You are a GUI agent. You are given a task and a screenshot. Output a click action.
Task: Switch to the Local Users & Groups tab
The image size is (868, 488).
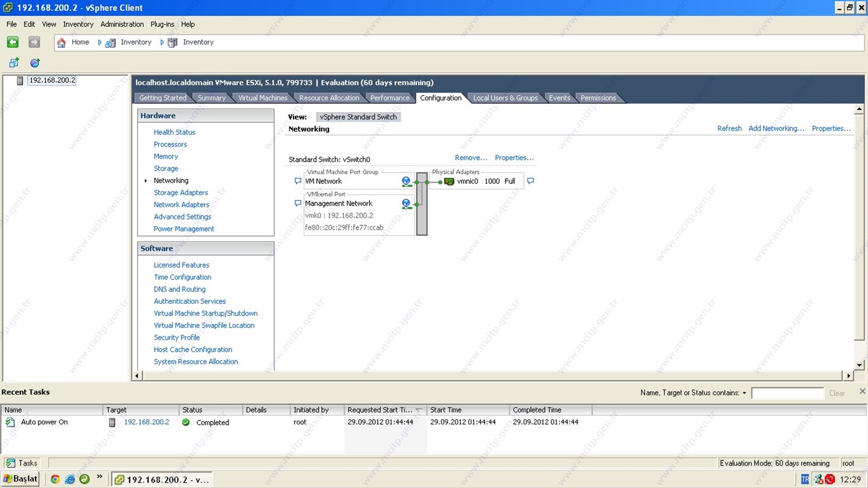(505, 98)
